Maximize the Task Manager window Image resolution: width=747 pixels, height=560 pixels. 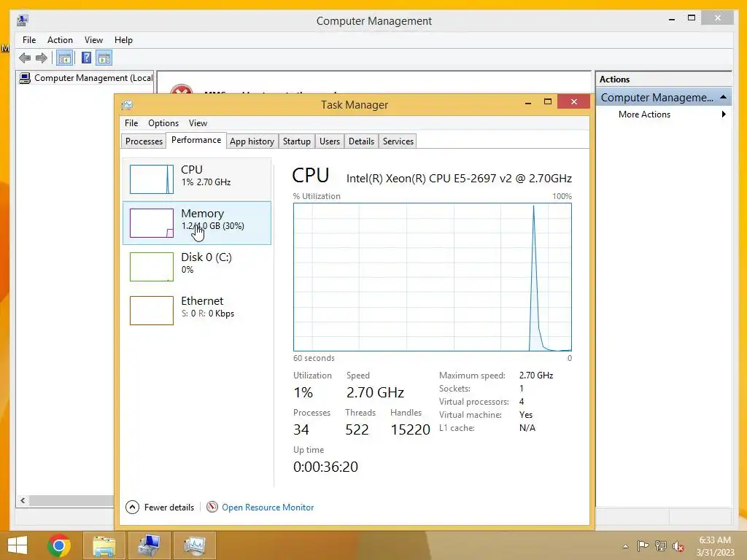548,101
